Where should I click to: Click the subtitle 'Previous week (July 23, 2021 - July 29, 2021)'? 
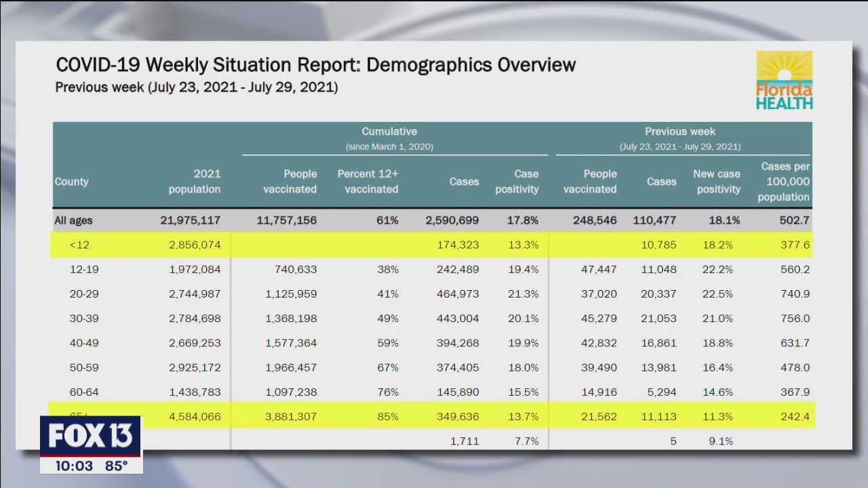[197, 87]
